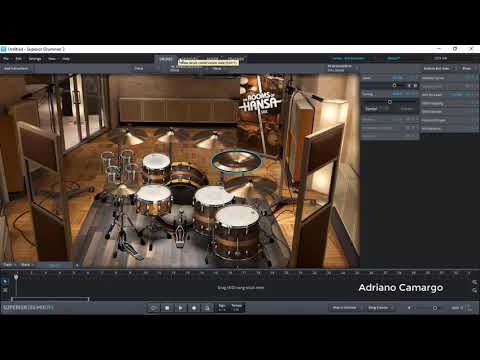Click the previous arrow beside Level slider
Screen dimensions: 480x360
(x=410, y=86)
